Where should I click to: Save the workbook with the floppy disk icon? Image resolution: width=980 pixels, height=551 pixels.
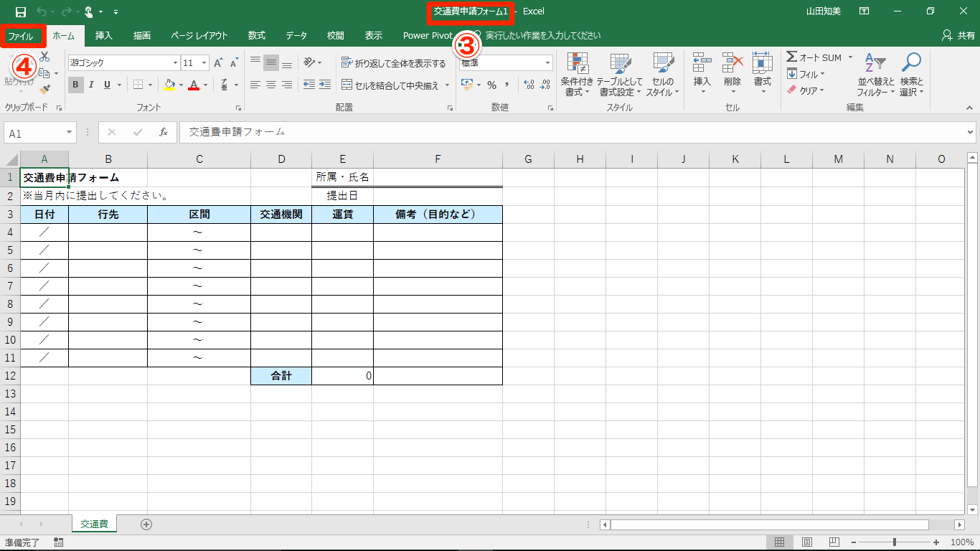pos(21,11)
